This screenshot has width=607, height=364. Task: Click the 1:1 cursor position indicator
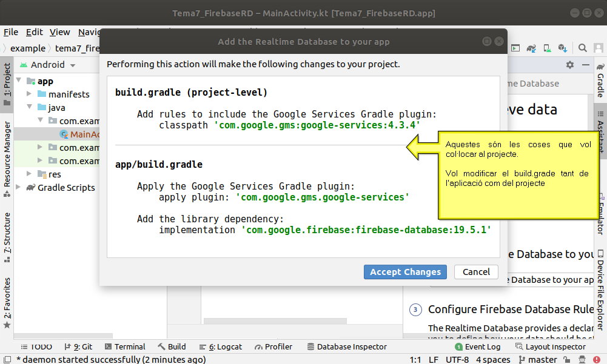pos(415,359)
